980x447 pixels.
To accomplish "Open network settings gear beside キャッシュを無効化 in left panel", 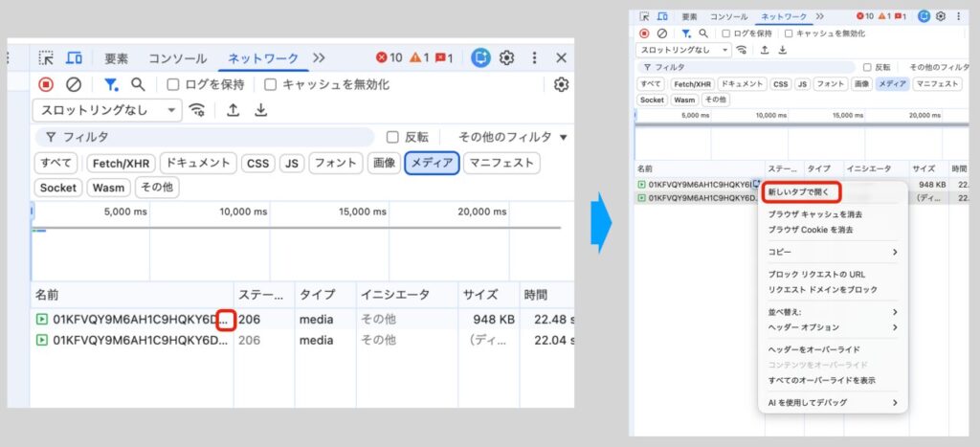I will (x=561, y=84).
